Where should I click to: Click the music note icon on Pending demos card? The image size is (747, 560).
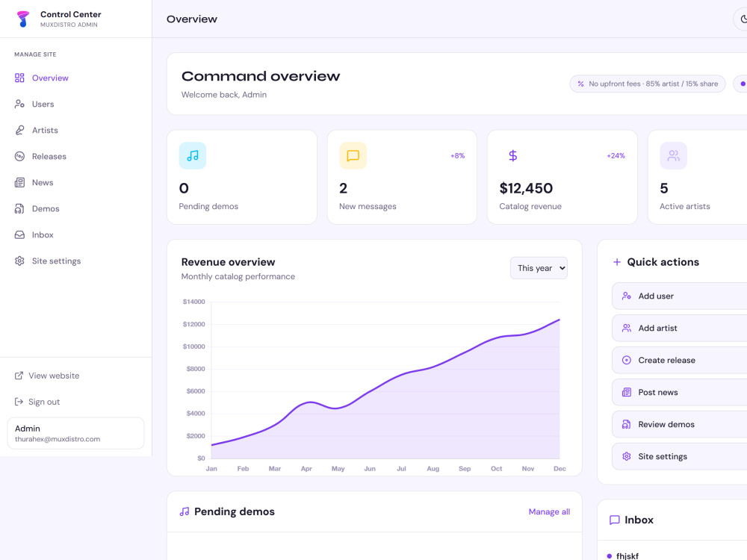click(x=193, y=156)
